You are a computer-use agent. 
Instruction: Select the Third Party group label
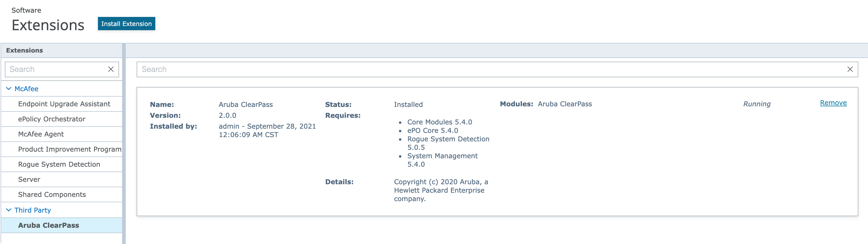click(33, 210)
